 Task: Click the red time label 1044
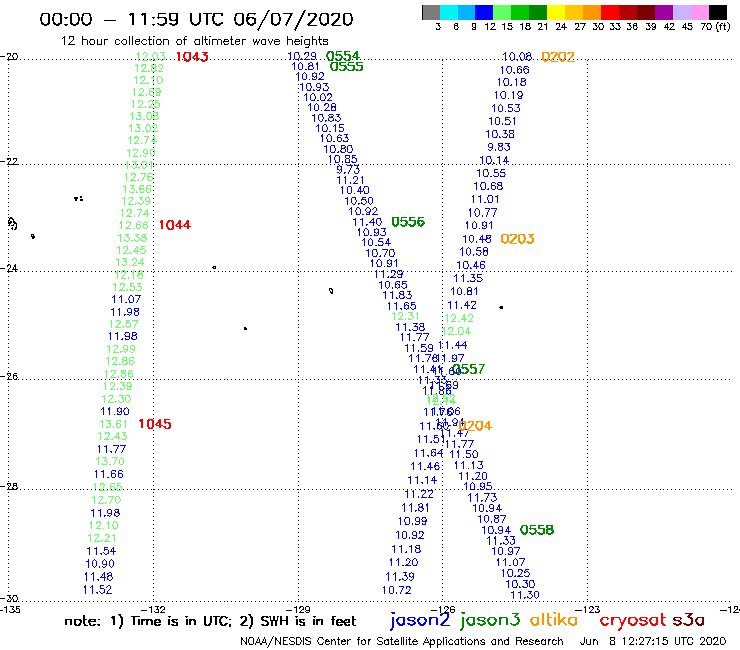coord(175,225)
